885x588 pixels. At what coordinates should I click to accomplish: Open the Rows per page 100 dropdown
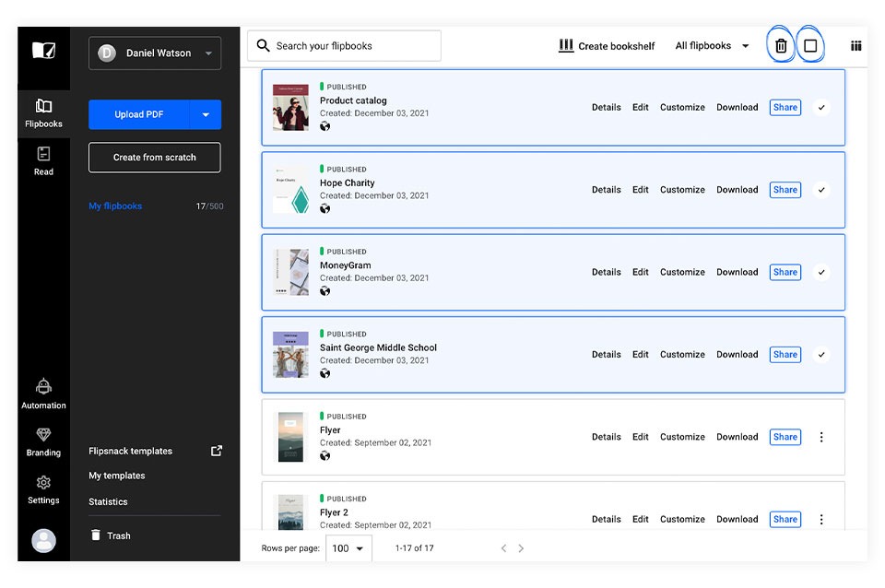[x=348, y=548]
